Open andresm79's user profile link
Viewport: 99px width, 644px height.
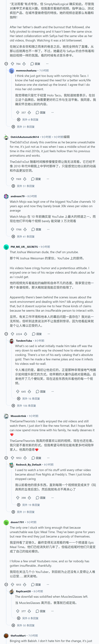pyautogui.click(x=18, y=196)
